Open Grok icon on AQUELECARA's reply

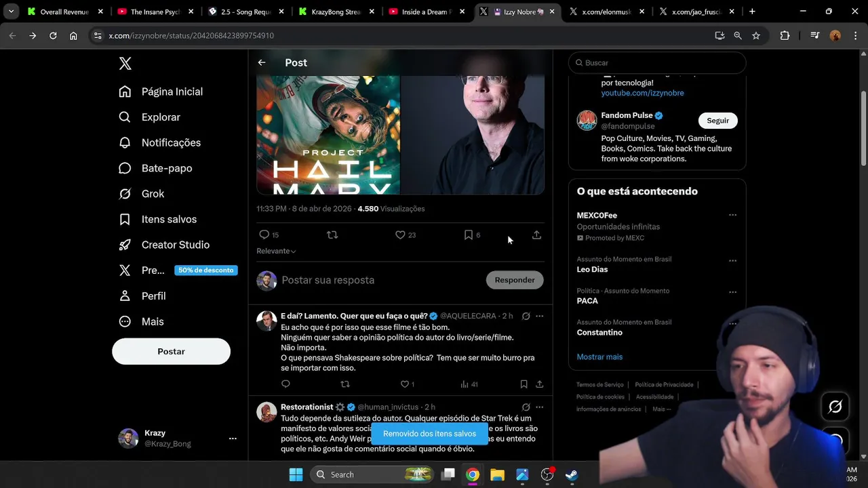point(526,316)
